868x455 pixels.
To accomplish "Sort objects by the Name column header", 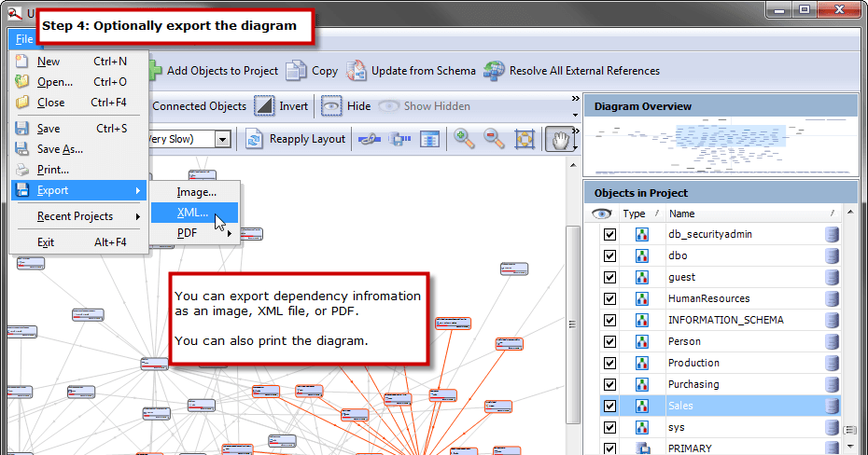I will [x=753, y=214].
